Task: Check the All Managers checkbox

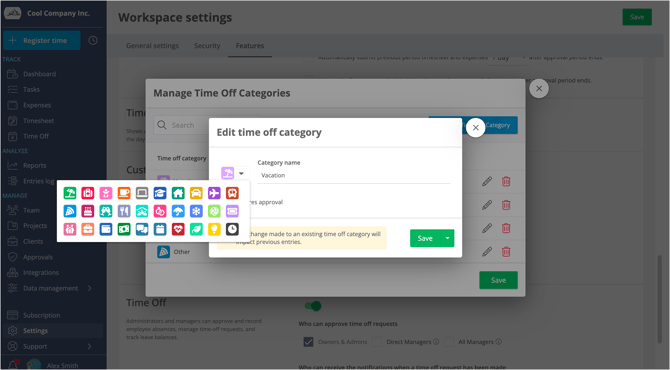Action: (449, 342)
